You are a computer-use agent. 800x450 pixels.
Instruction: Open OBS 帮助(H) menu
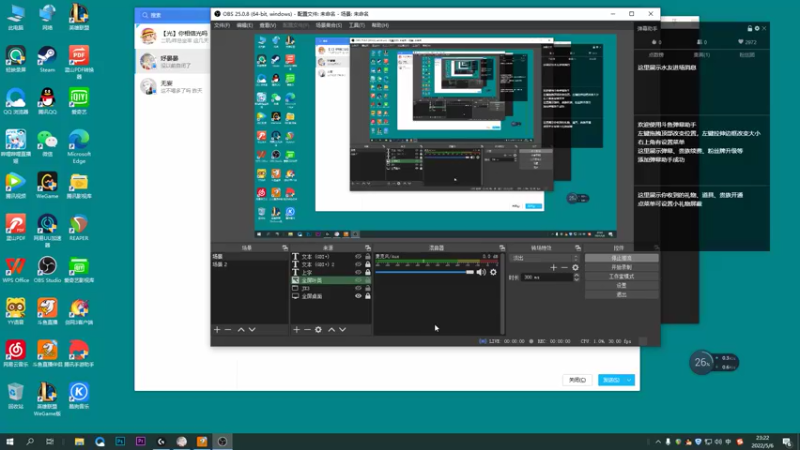coord(380,25)
